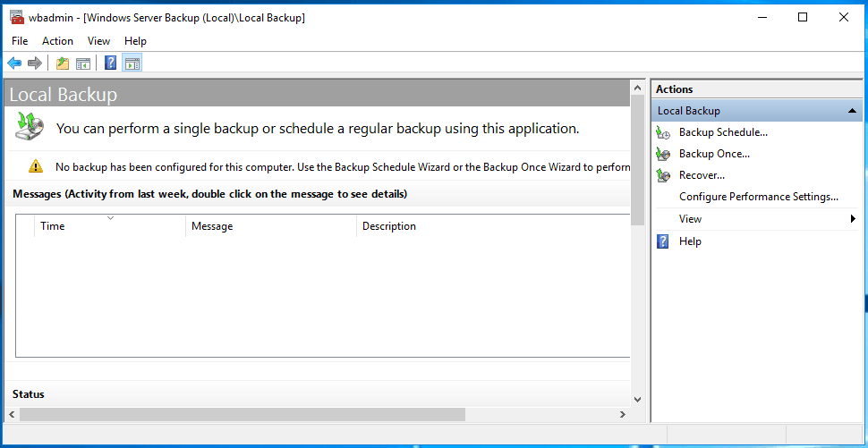The width and height of the screenshot is (868, 448).
Task: Click the Actions pane header text
Action: tap(674, 89)
